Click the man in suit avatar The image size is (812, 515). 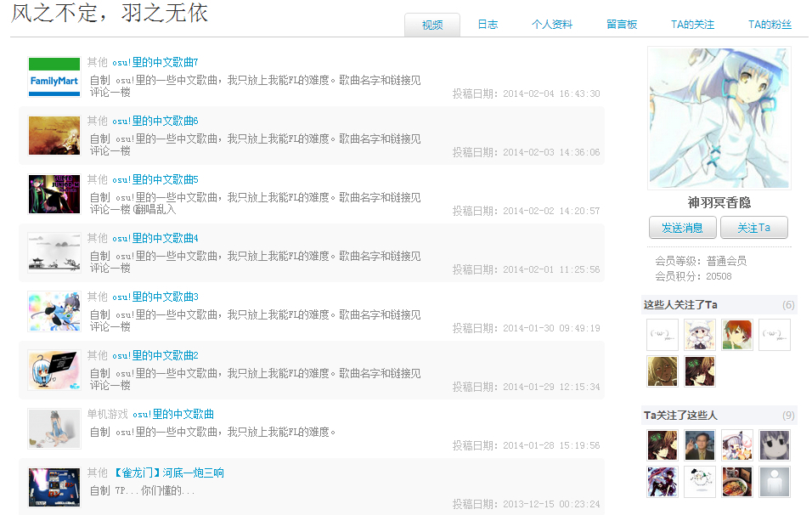tap(700, 445)
